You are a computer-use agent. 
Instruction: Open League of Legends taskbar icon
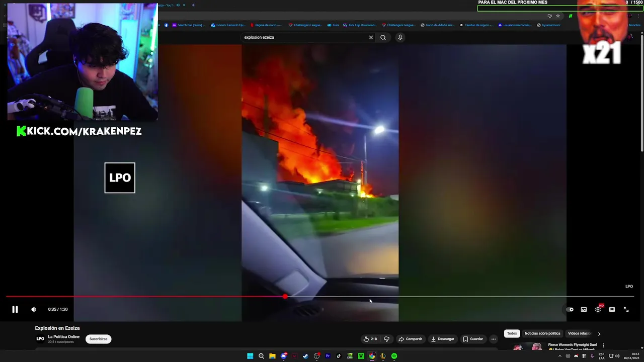coord(383,356)
